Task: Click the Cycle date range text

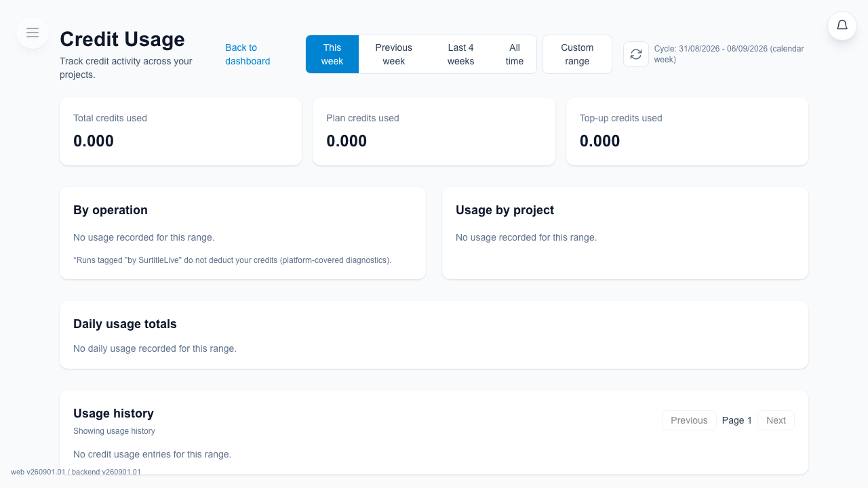Action: click(729, 54)
